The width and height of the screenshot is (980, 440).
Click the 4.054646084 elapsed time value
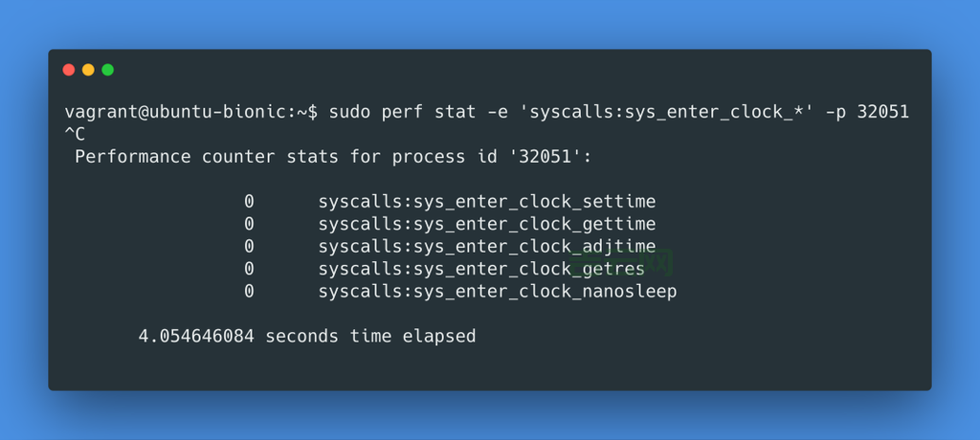[196, 337]
